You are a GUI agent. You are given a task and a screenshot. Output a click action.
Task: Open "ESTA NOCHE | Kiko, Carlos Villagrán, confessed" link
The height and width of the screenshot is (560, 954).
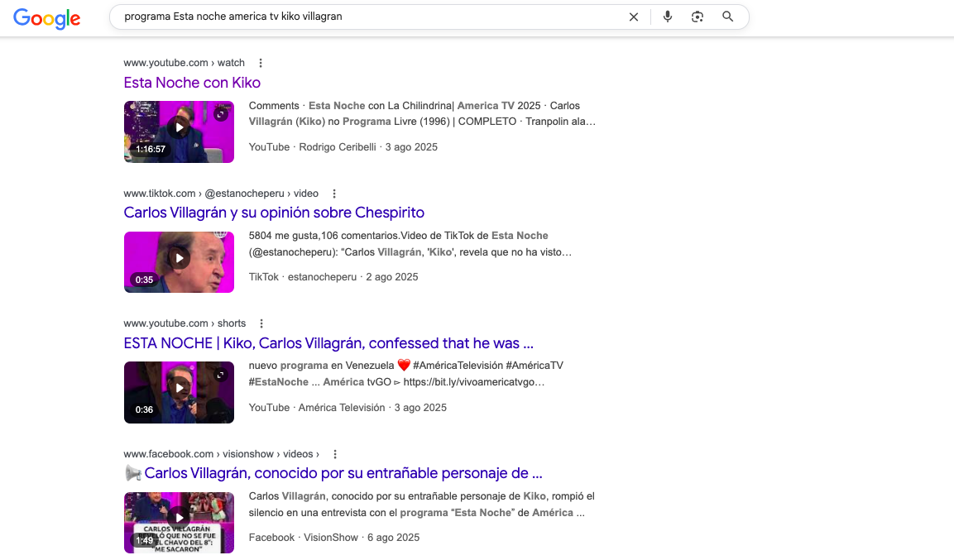click(x=328, y=343)
